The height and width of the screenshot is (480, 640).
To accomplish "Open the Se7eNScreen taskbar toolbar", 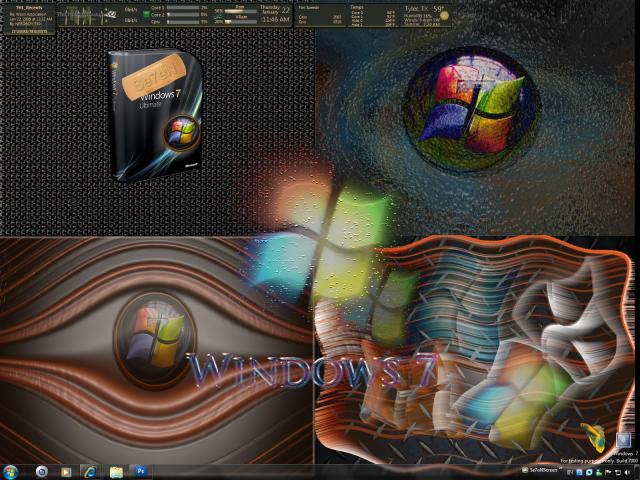I will 541,470.
